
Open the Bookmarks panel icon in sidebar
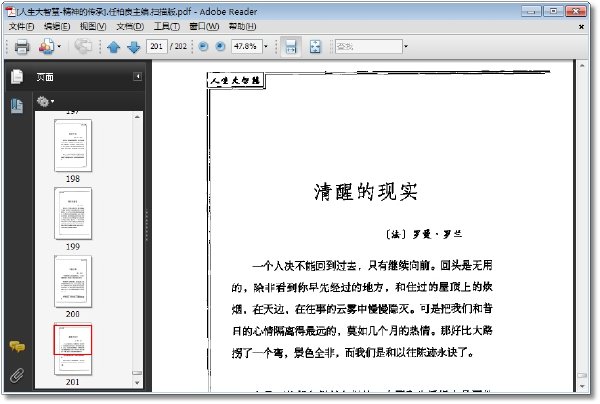coord(17,106)
